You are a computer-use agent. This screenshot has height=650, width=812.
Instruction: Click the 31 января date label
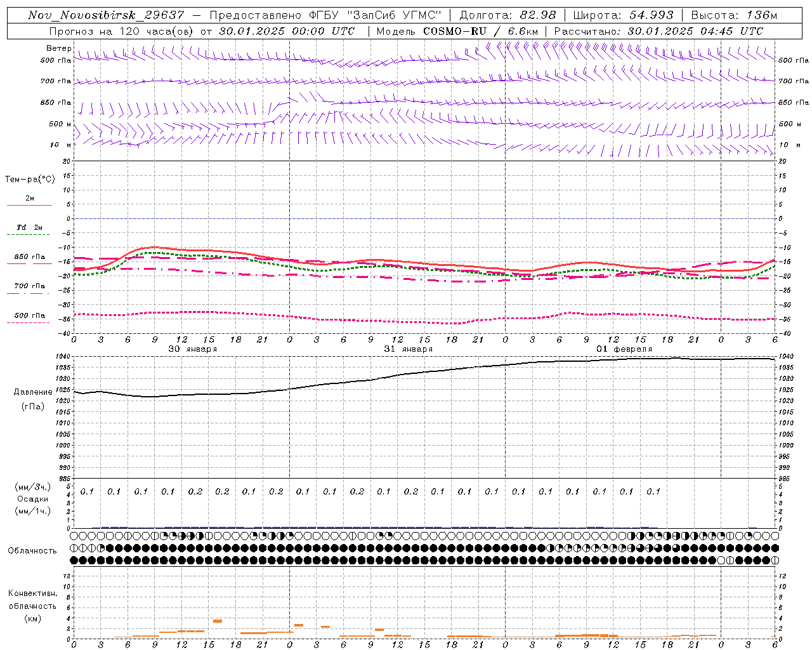[408, 349]
